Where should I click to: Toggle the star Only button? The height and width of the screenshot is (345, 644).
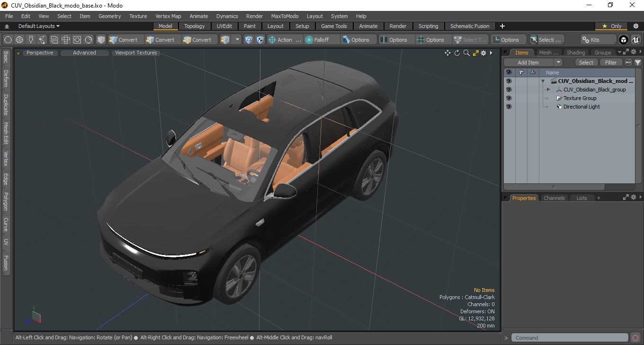click(611, 26)
